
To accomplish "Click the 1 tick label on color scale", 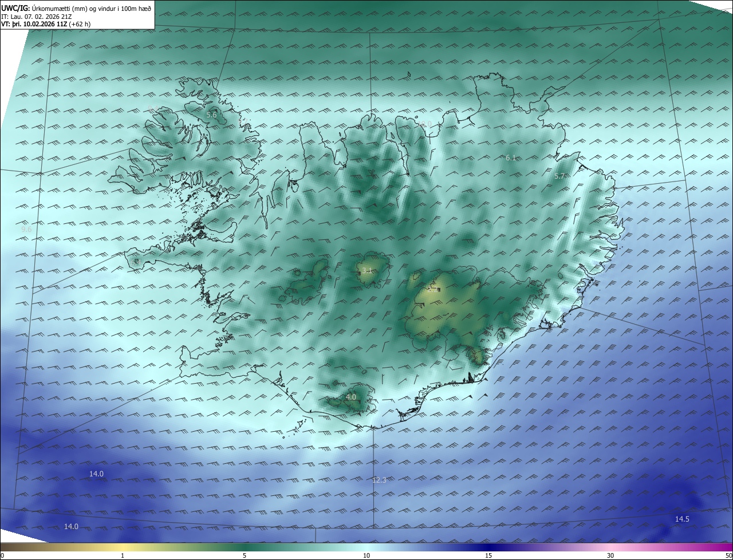I will click(123, 555).
